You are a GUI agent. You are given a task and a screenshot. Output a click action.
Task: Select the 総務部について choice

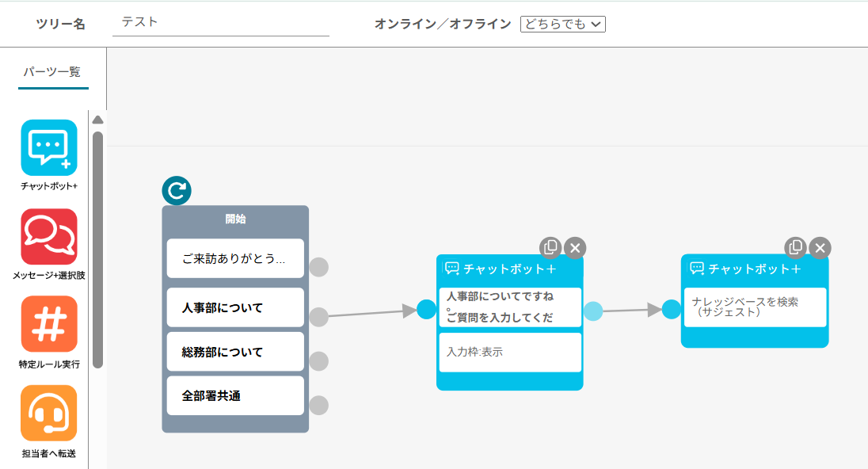[x=235, y=352]
